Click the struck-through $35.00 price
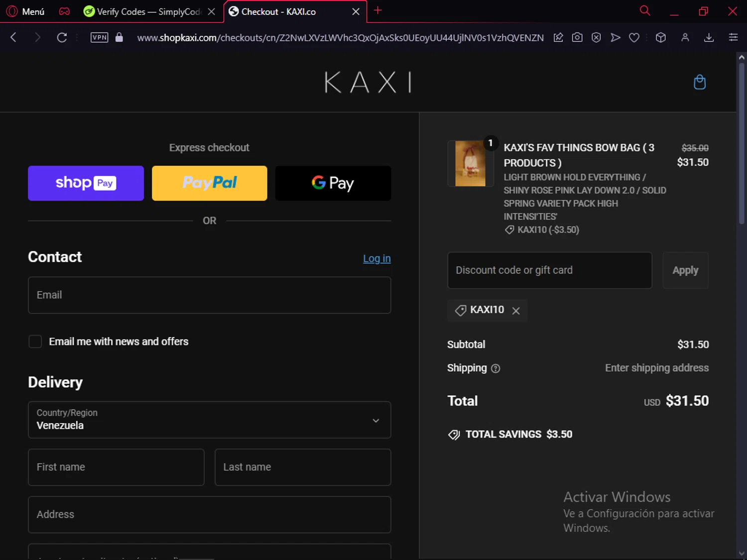This screenshot has width=747, height=560. [695, 148]
